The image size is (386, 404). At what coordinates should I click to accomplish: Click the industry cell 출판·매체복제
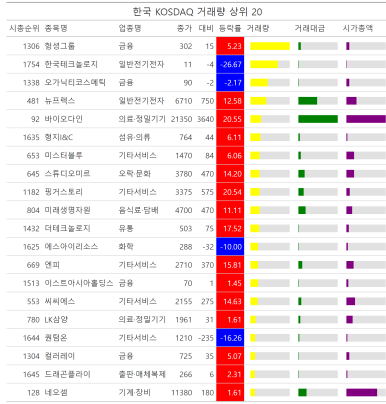[x=142, y=374]
